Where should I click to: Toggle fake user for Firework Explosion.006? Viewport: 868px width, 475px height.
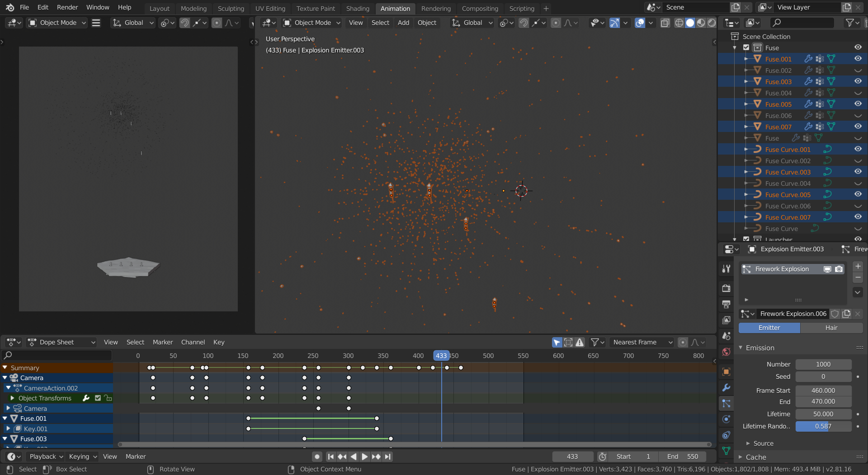[835, 314]
